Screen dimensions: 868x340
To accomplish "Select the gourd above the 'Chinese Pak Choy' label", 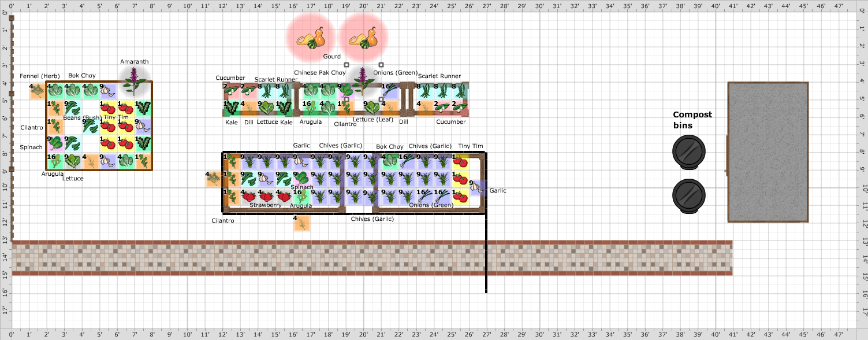I will 312,38.
